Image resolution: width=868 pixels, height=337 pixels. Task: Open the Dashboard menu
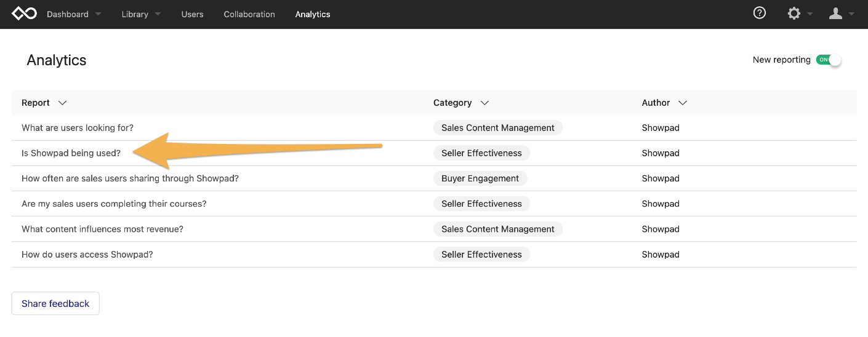[68, 14]
